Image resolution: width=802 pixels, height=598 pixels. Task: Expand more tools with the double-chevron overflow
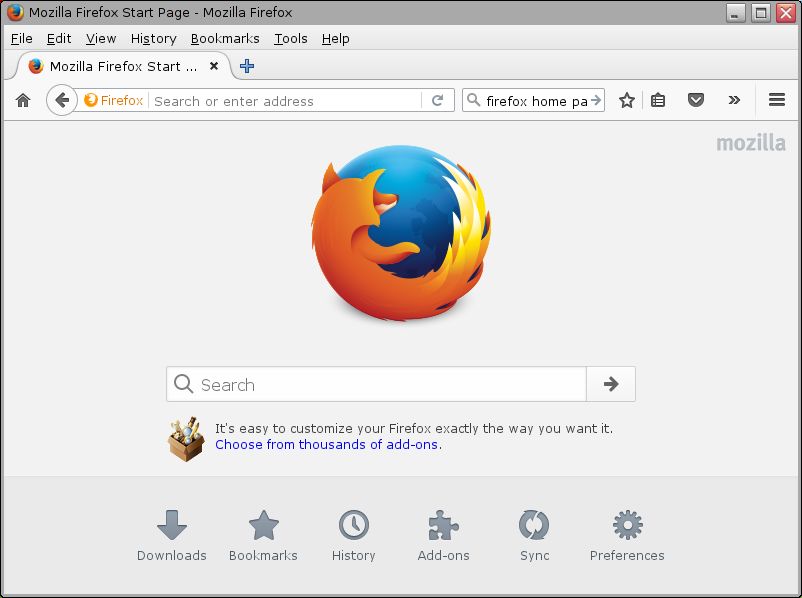[734, 100]
